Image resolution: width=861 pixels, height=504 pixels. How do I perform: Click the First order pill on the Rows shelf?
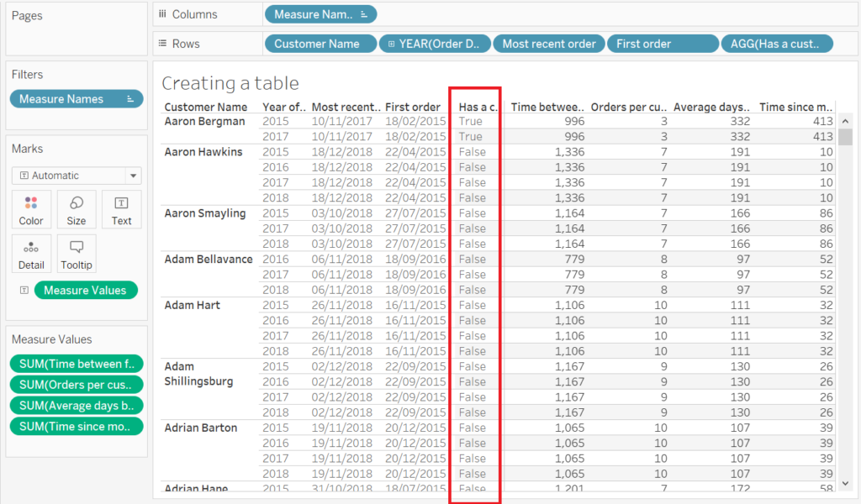tap(663, 43)
